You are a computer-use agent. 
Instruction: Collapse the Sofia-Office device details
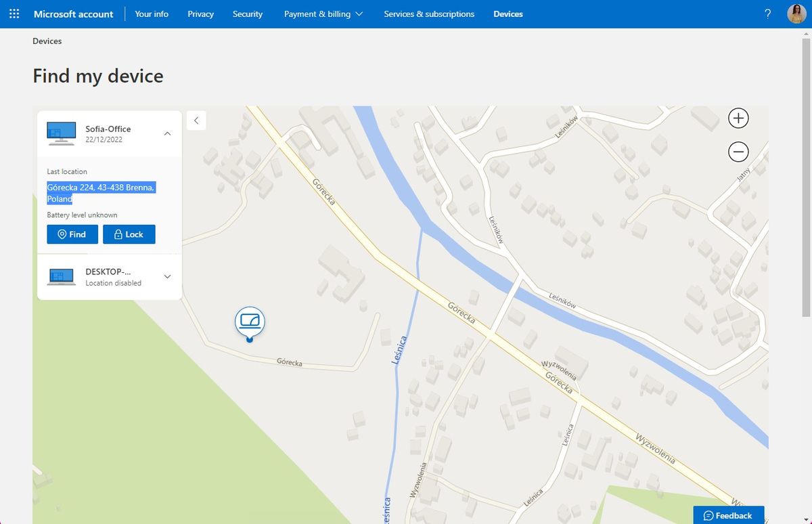(167, 133)
